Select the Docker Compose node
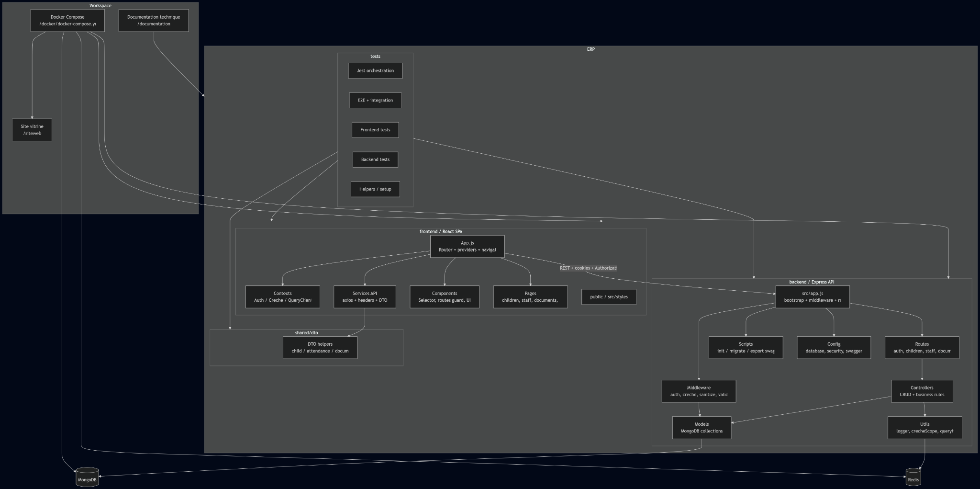This screenshot has width=980, height=489. [x=67, y=21]
